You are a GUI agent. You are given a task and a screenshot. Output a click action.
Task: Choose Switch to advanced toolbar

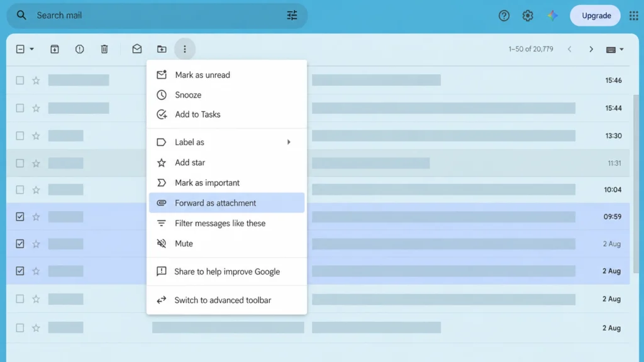pyautogui.click(x=226, y=300)
